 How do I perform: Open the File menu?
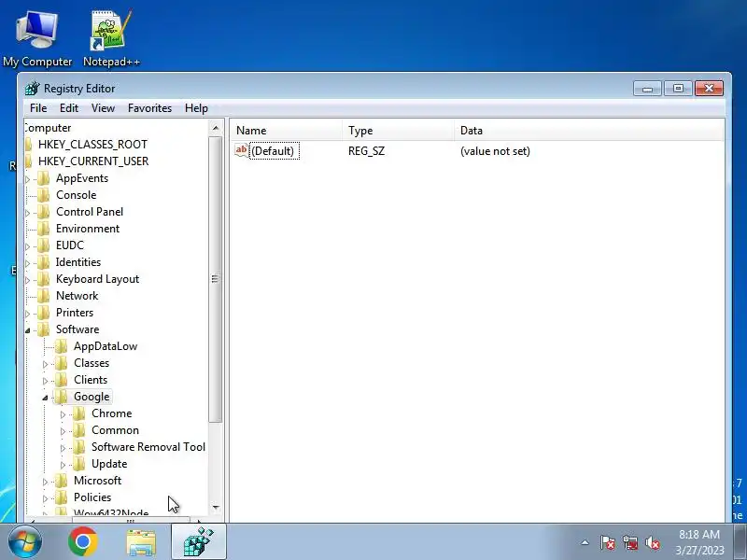click(38, 108)
